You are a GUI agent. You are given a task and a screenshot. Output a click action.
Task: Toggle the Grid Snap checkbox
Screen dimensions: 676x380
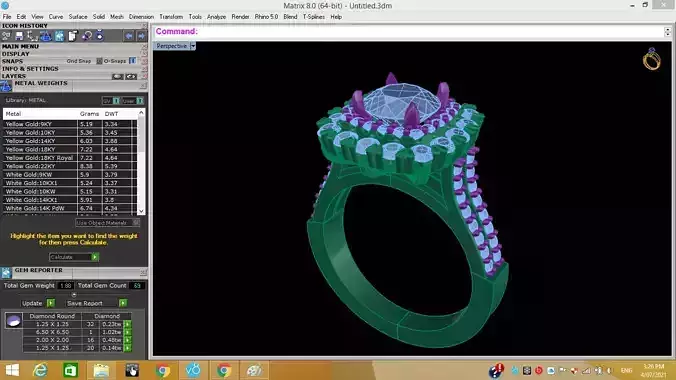coord(99,61)
